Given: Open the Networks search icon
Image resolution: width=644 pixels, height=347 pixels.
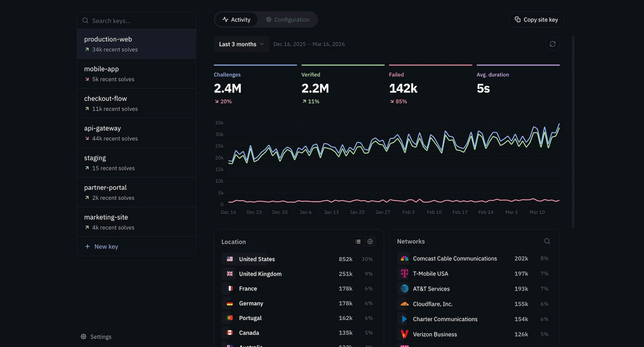Looking at the screenshot, I should pos(547,241).
